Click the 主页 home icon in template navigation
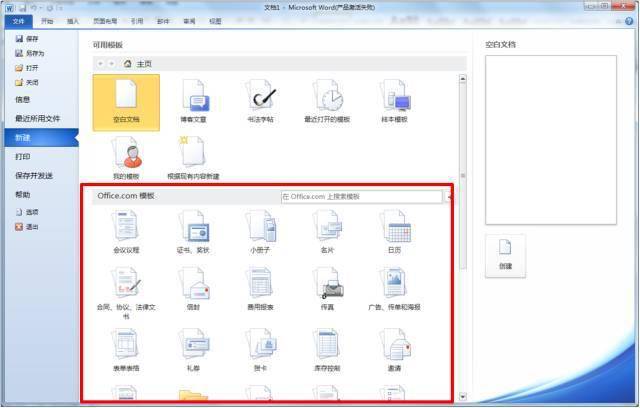640x408 pixels. click(x=128, y=64)
